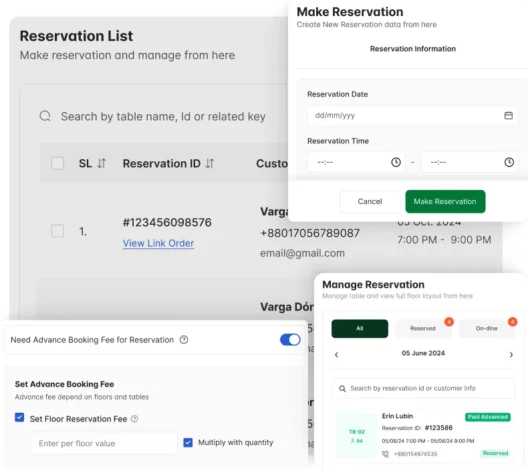
Task: Click the start time clock icon
Action: coord(396,162)
